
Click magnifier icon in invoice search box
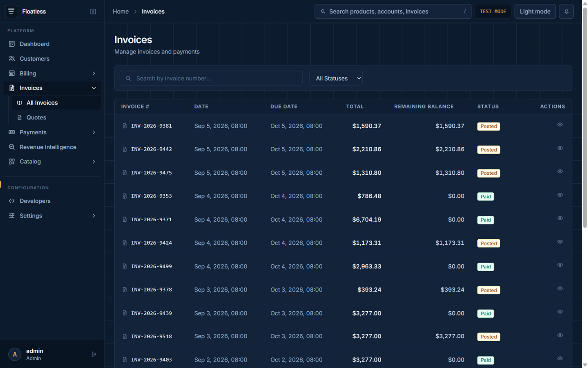[128, 78]
